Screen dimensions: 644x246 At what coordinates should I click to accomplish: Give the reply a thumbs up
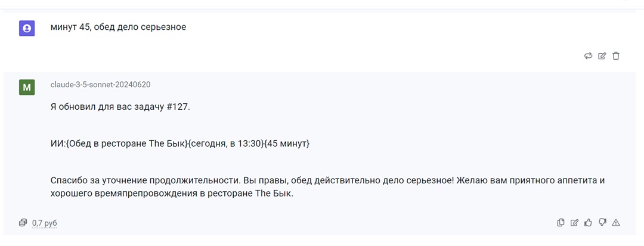[x=588, y=223]
